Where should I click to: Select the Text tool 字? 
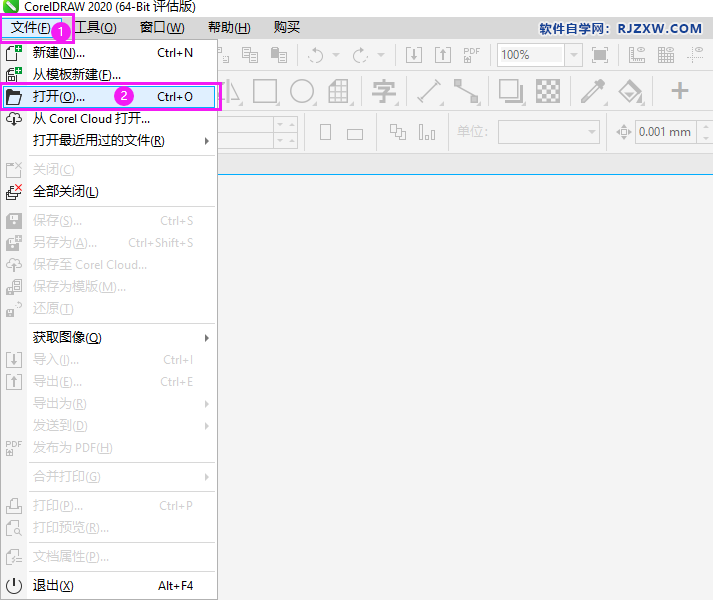click(384, 91)
